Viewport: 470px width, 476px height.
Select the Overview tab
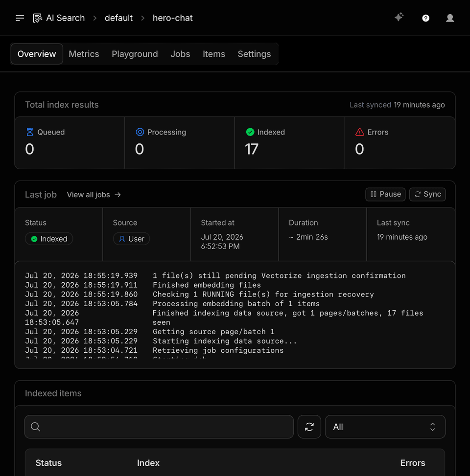point(37,54)
